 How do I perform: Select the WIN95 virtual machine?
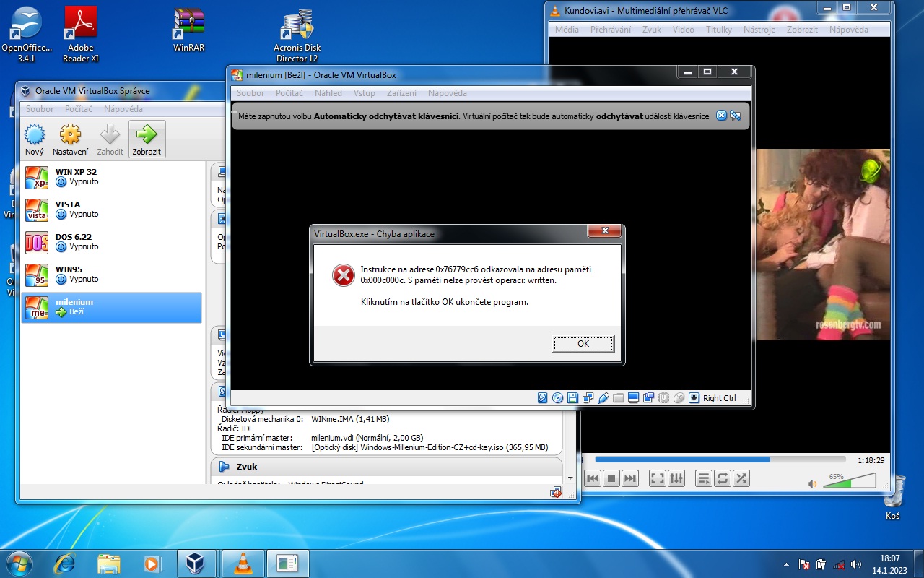[x=112, y=275]
